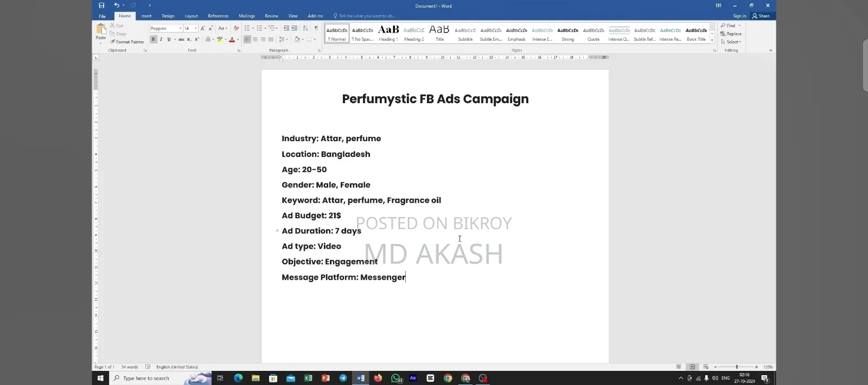Screen dimensions: 868x385
Task: Adjust the zoom slider in status bar
Action: coord(736,367)
